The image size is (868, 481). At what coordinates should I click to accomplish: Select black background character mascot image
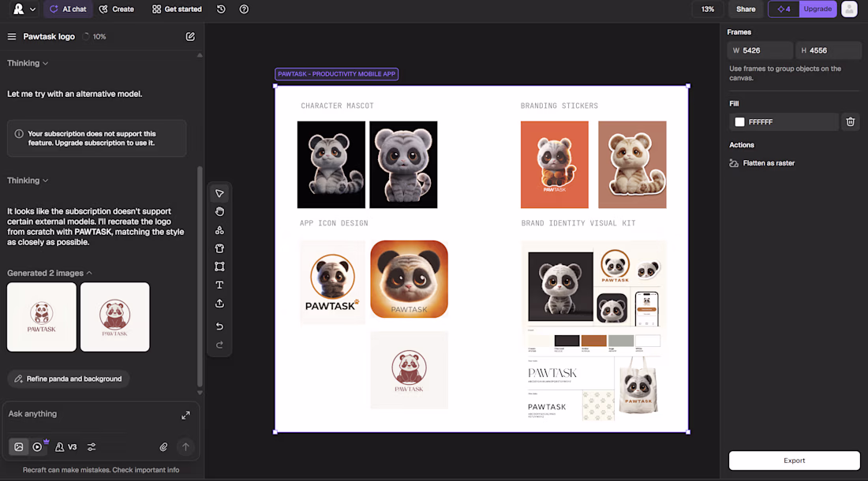(x=331, y=165)
